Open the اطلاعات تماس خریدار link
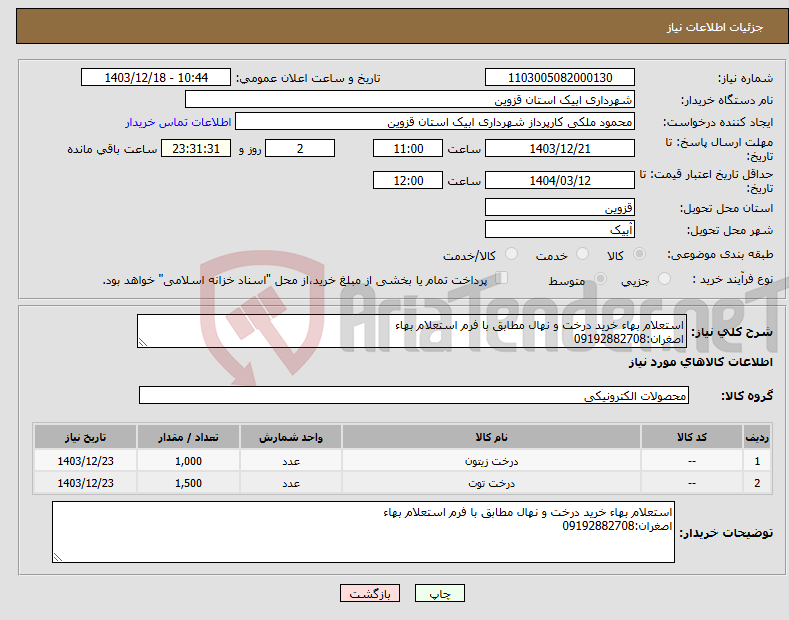Screen dimensions: 789x620 (178, 122)
